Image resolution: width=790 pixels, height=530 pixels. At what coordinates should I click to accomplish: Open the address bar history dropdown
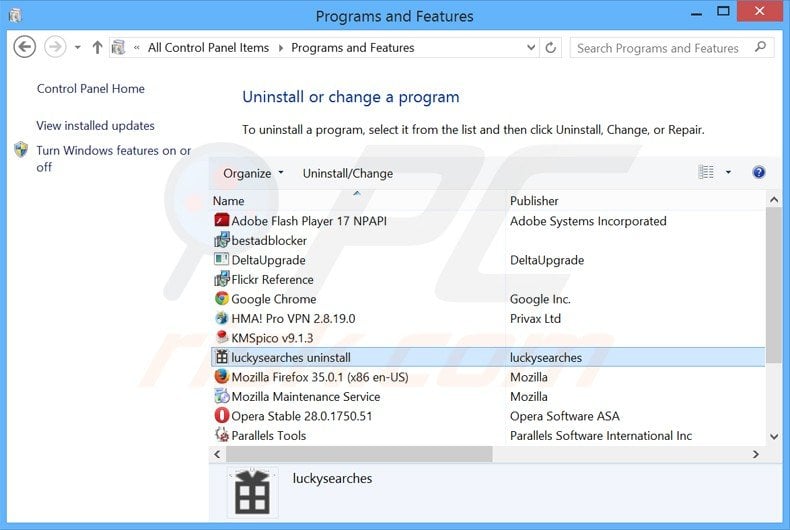coord(531,47)
